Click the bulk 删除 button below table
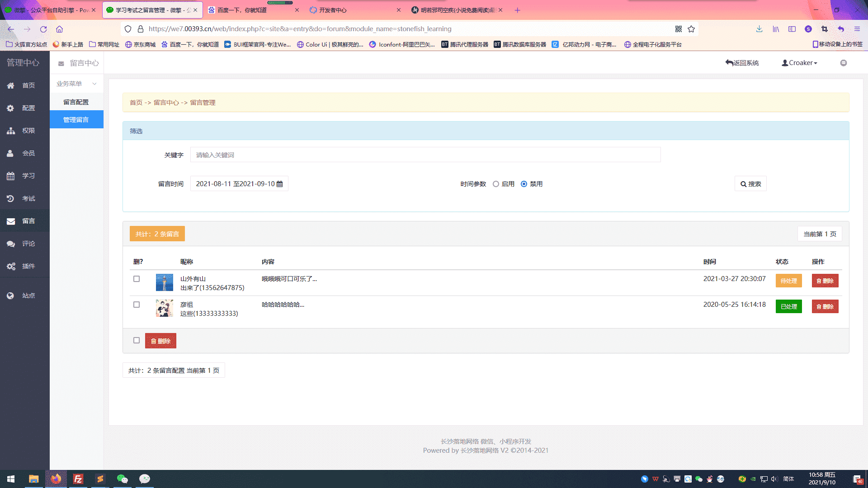Viewport: 868px width, 488px height. click(160, 341)
